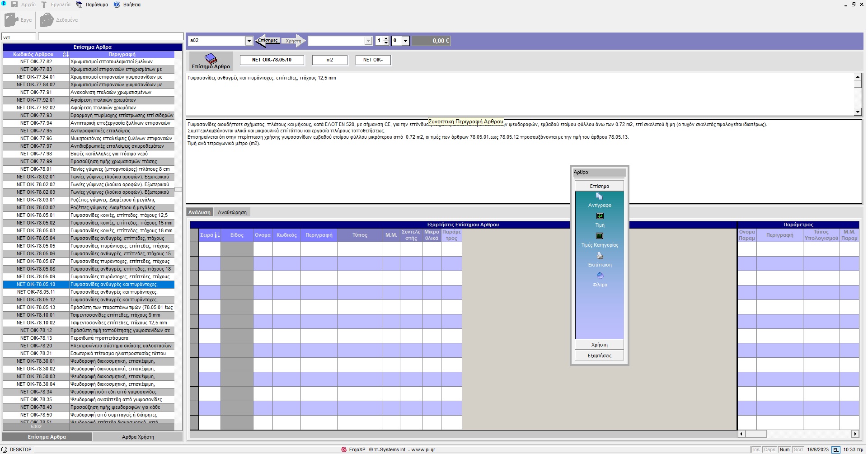The image size is (868, 454).
Task: Open the dropdown showing 0
Action: pyautogui.click(x=405, y=41)
